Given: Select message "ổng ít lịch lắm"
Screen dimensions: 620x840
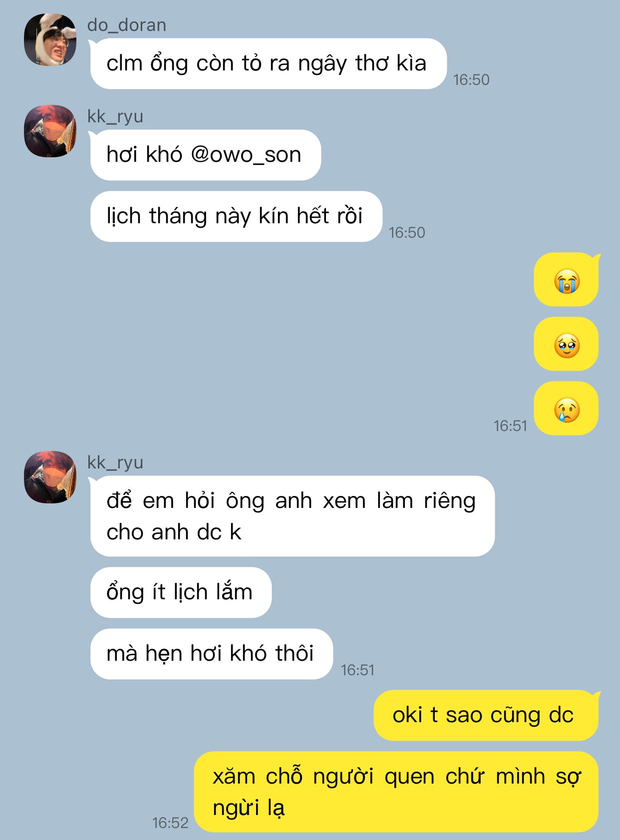Looking at the screenshot, I should [181, 592].
